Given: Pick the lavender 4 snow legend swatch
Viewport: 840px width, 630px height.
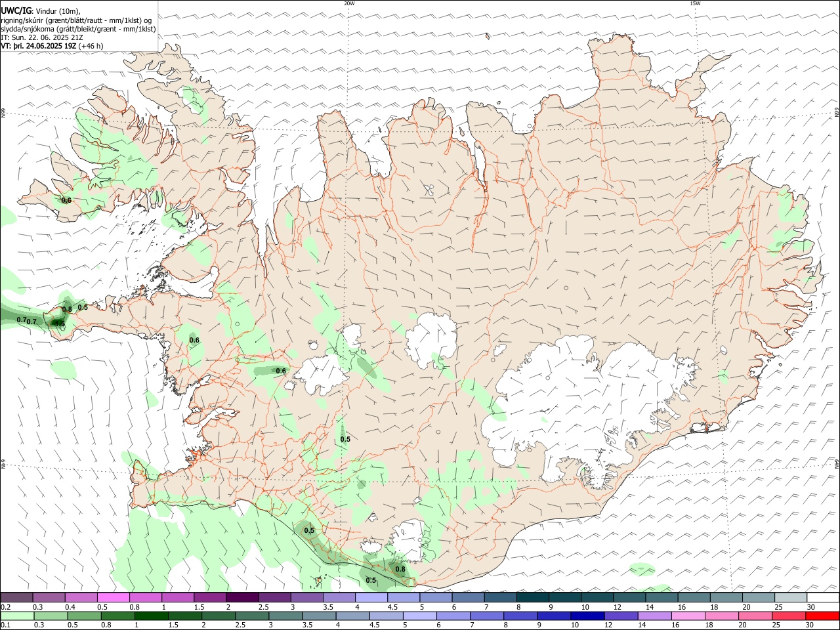Looking at the screenshot, I should 371,597.
